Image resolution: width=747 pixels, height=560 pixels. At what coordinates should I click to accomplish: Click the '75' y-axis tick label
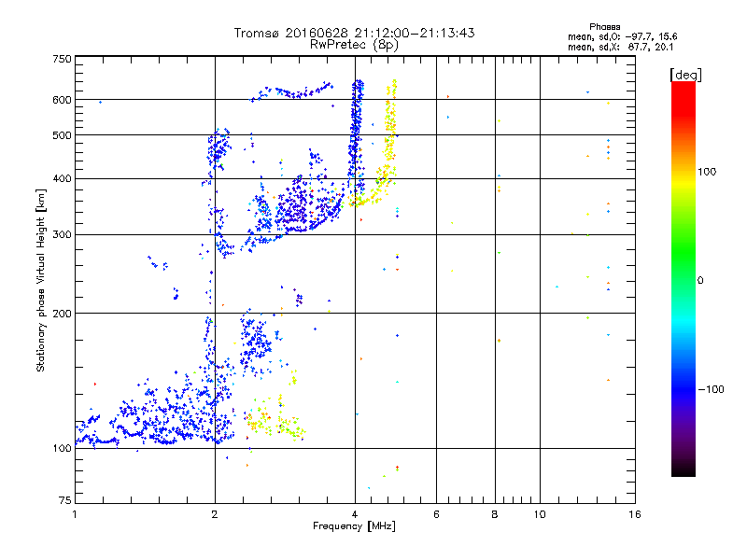tap(65, 500)
